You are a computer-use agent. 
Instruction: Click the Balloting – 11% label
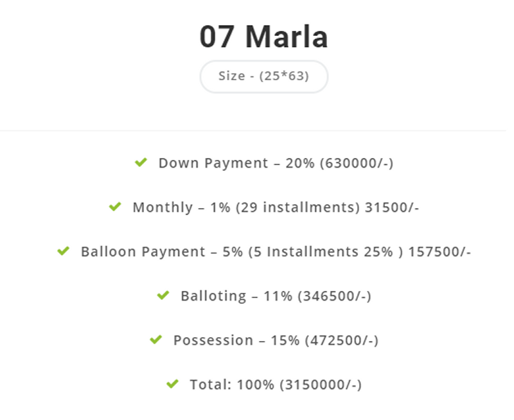tap(236, 296)
